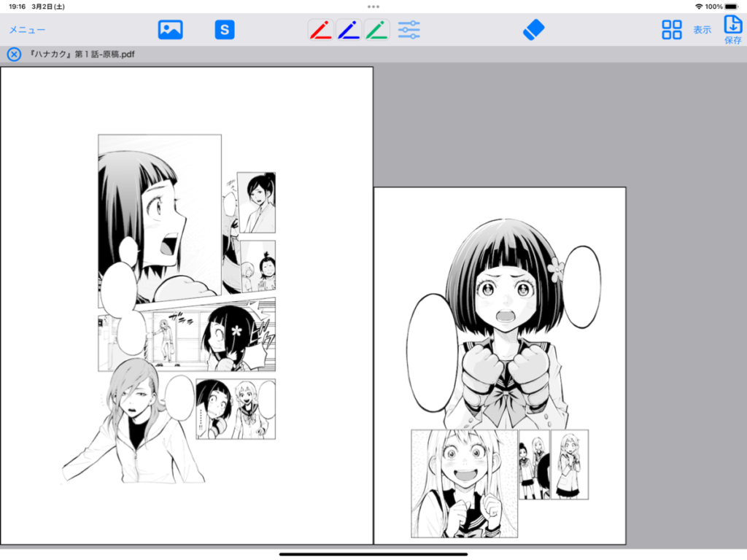
Task: Tap the three-dot multitasking indicator
Action: coord(373,7)
